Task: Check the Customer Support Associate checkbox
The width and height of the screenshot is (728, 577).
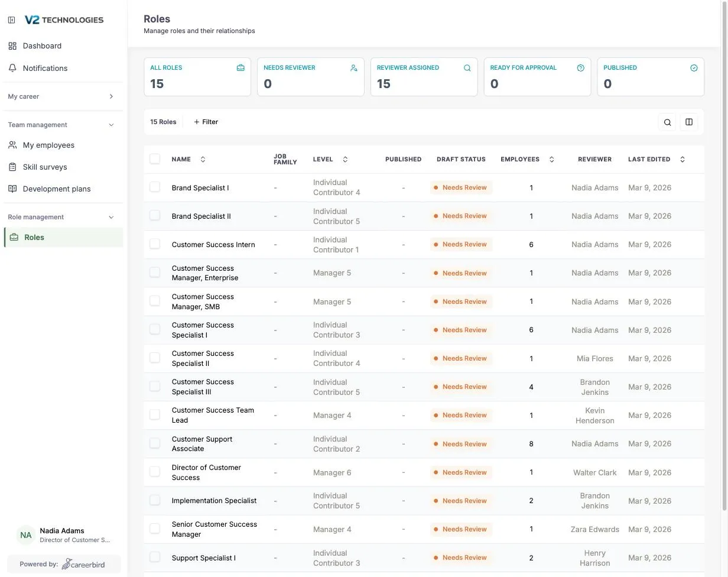Action: coord(155,443)
